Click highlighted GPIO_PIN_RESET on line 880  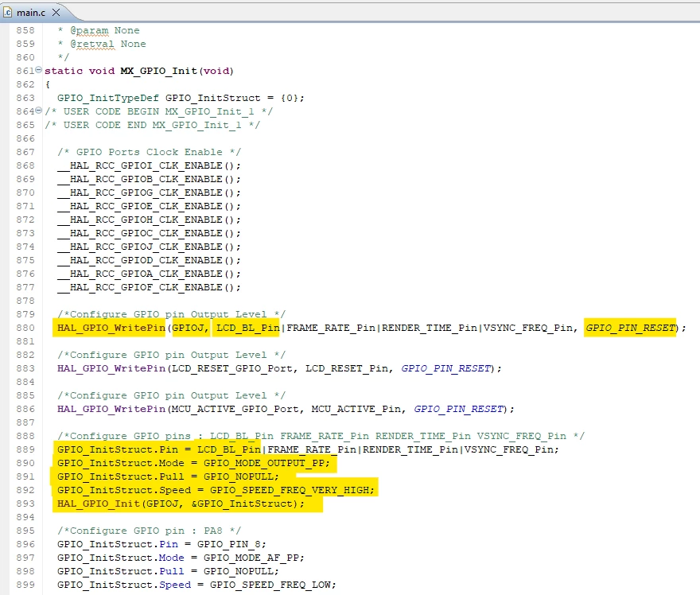coord(630,328)
